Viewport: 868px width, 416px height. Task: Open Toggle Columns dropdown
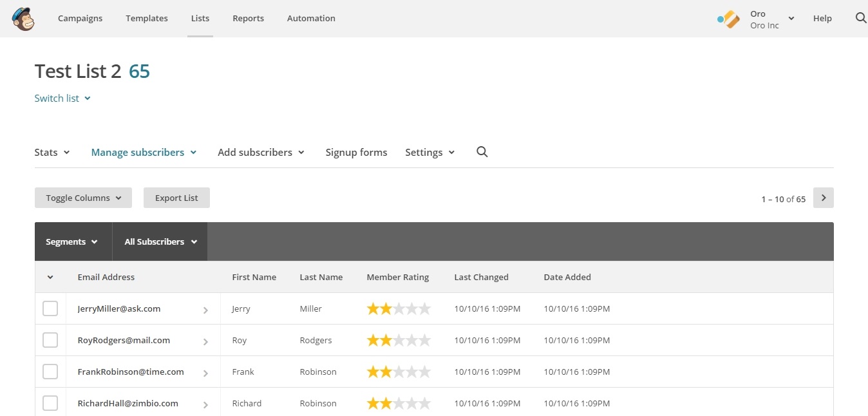click(x=83, y=198)
